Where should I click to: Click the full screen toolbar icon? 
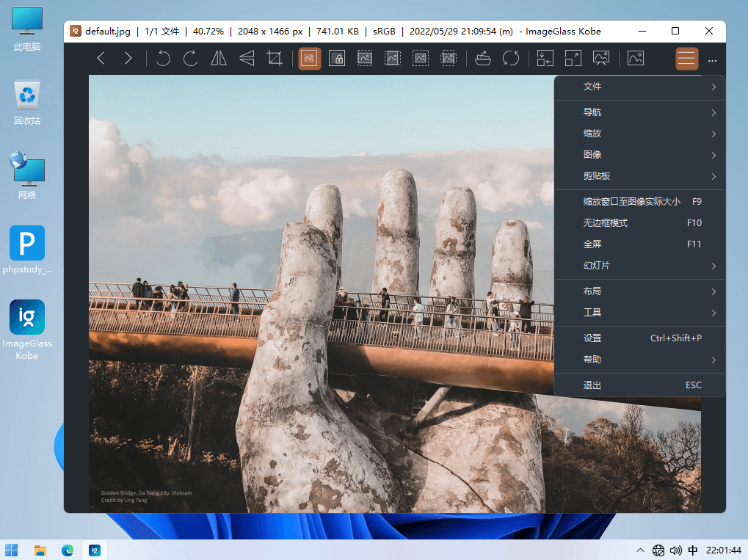click(573, 59)
